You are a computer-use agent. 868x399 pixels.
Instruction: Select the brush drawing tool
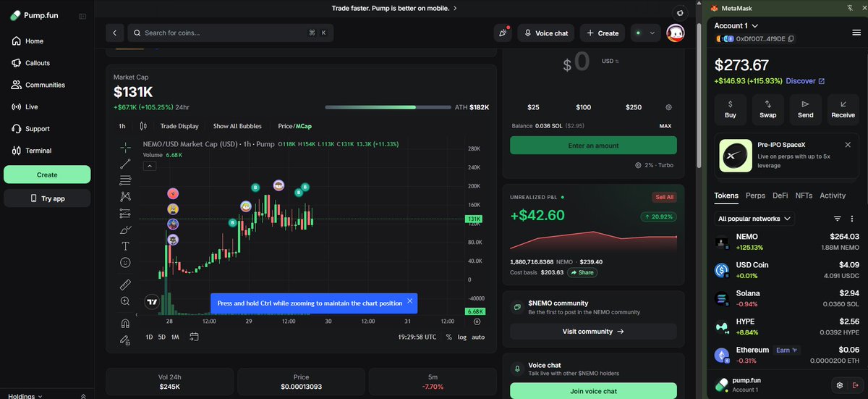pos(125,230)
